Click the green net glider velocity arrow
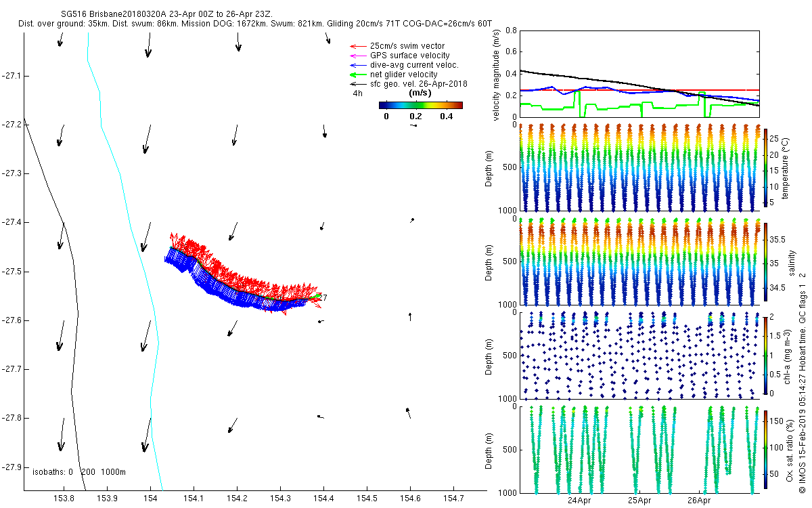The width and height of the screenshot is (812, 508). point(357,75)
